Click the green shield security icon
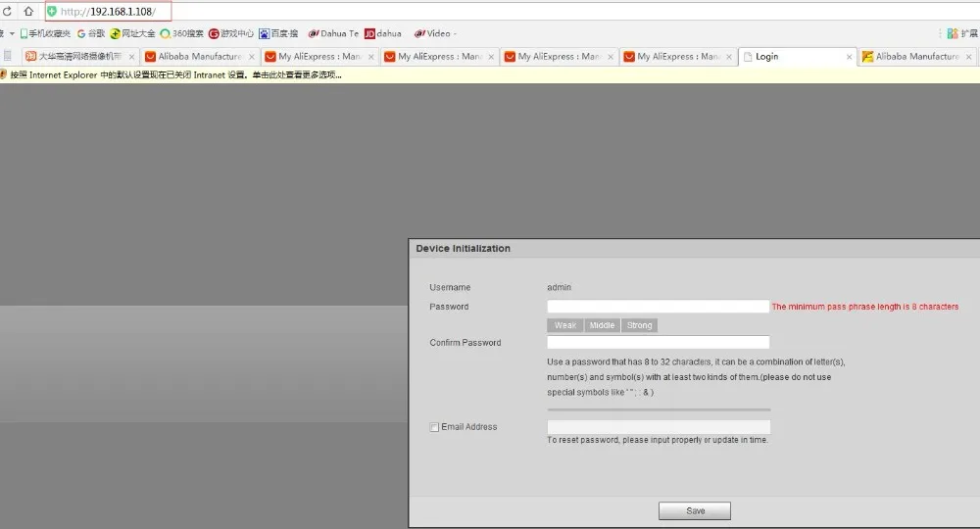 [x=52, y=11]
